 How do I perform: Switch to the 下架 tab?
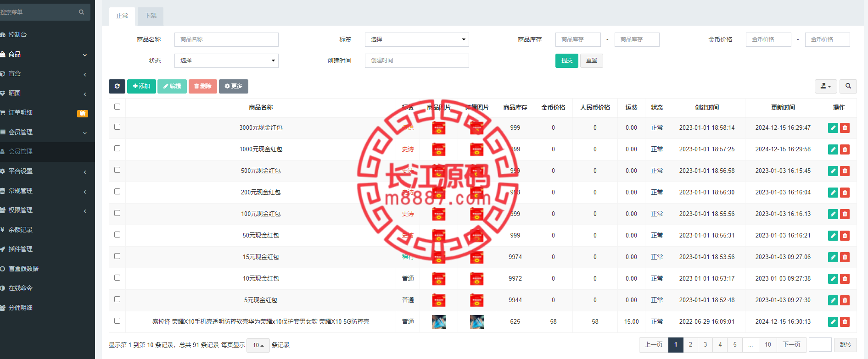151,16
